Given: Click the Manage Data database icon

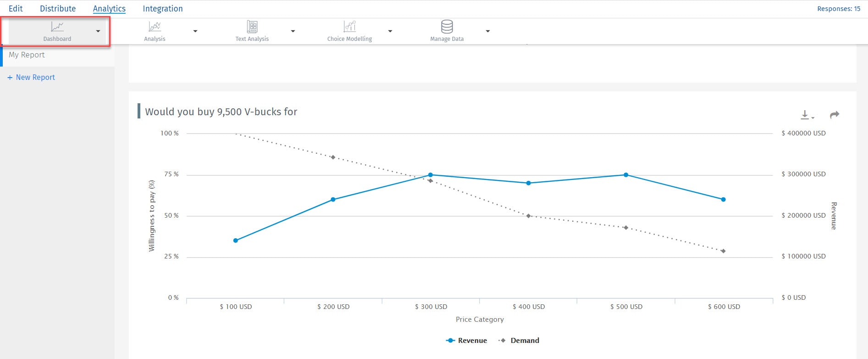Looking at the screenshot, I should [447, 27].
